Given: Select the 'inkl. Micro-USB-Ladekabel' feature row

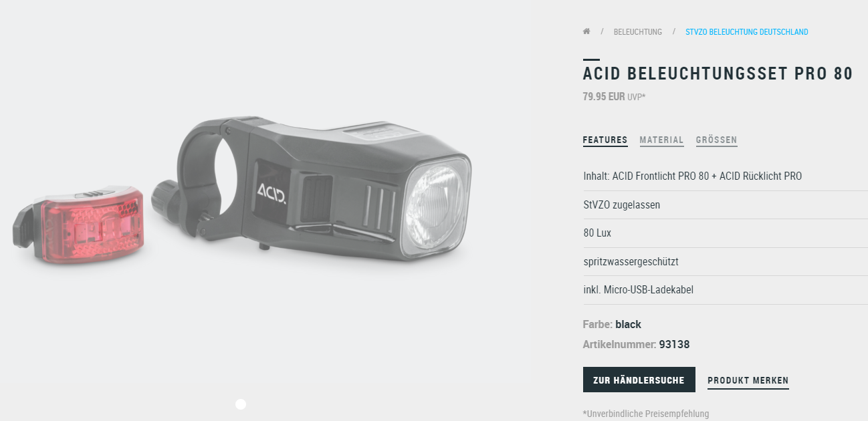Looking at the screenshot, I should pos(726,290).
